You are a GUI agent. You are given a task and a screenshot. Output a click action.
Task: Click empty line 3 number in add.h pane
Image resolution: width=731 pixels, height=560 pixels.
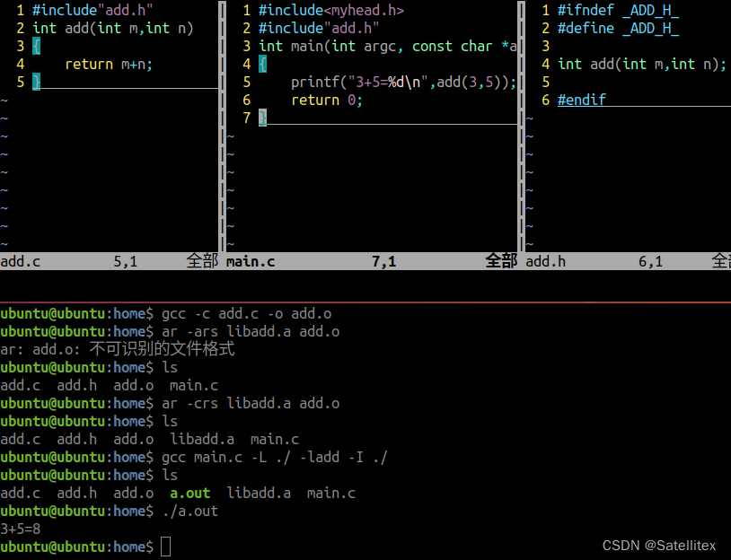[545, 46]
